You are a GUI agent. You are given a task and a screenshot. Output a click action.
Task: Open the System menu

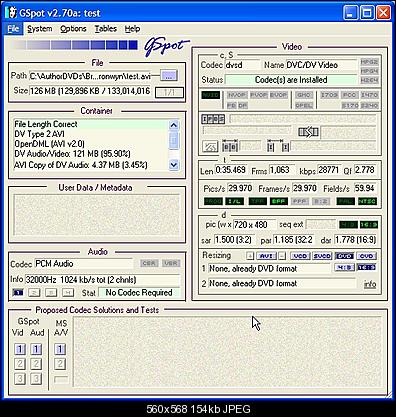pos(40,29)
